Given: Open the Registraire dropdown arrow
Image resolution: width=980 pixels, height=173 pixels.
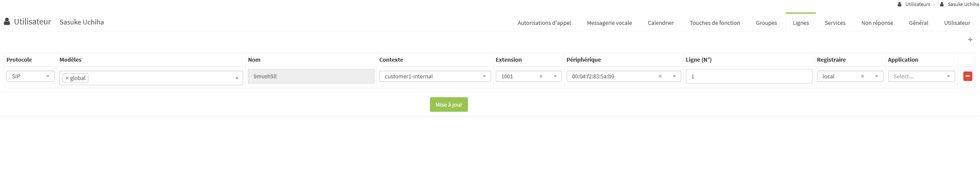Looking at the screenshot, I should (876, 76).
